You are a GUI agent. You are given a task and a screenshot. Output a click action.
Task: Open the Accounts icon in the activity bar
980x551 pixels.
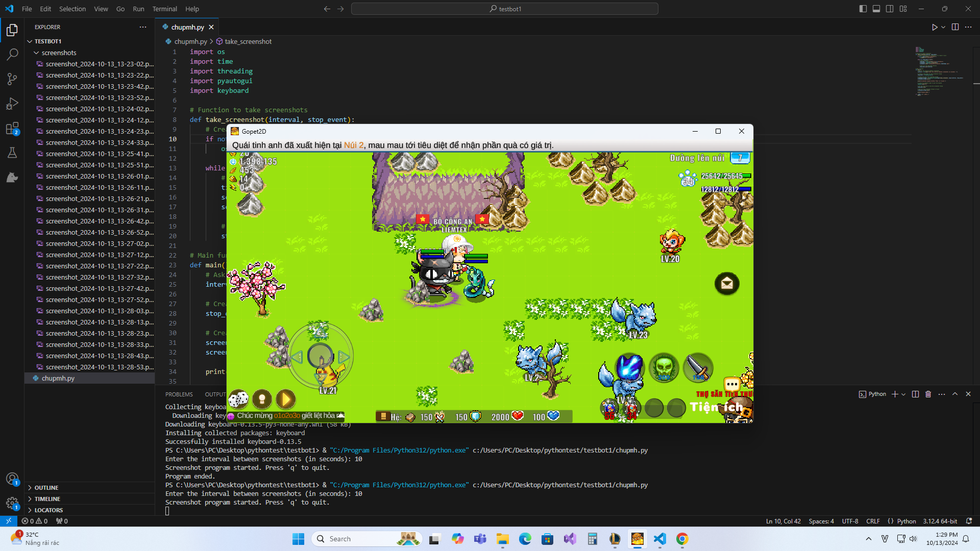click(12, 479)
